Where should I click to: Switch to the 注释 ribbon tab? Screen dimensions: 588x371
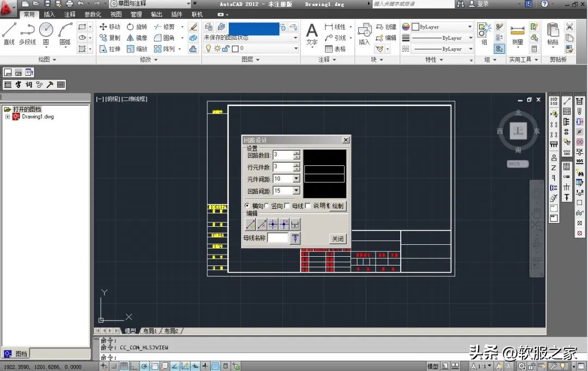coord(70,14)
